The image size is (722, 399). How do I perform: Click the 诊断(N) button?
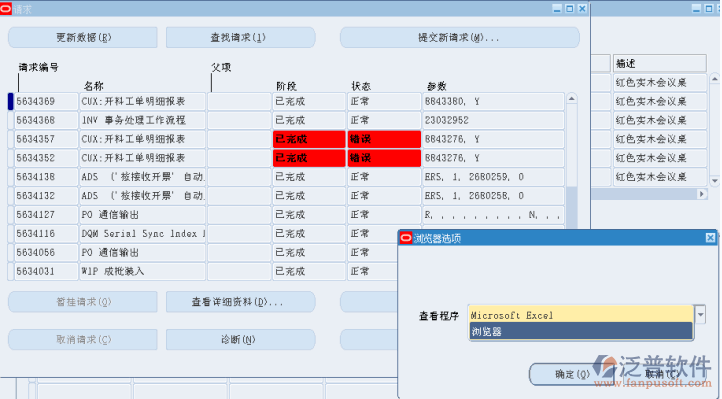[x=240, y=340]
